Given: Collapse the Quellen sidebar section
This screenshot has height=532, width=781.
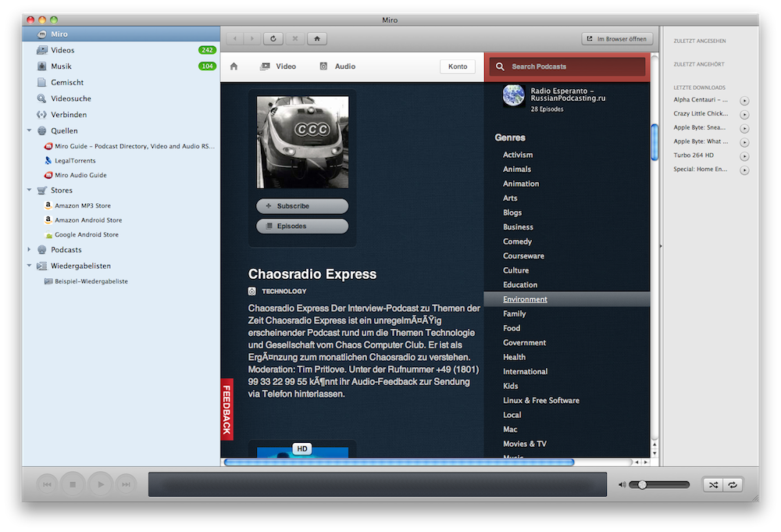Looking at the screenshot, I should (x=30, y=130).
